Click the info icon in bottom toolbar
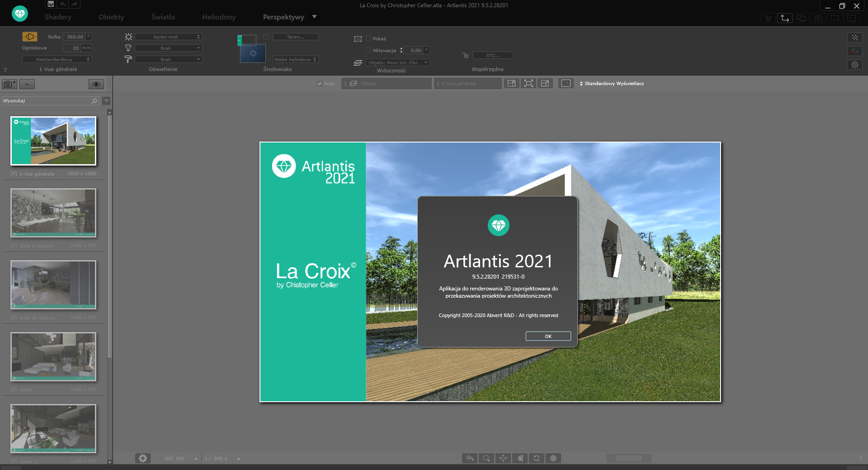Viewport: 868px width, 470px height. coord(553,458)
